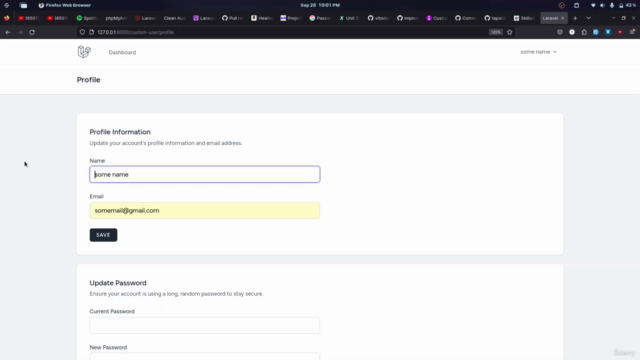Screen dimensions: 640x360
Task: Click the 120% zoom level indicator
Action: click(496, 32)
